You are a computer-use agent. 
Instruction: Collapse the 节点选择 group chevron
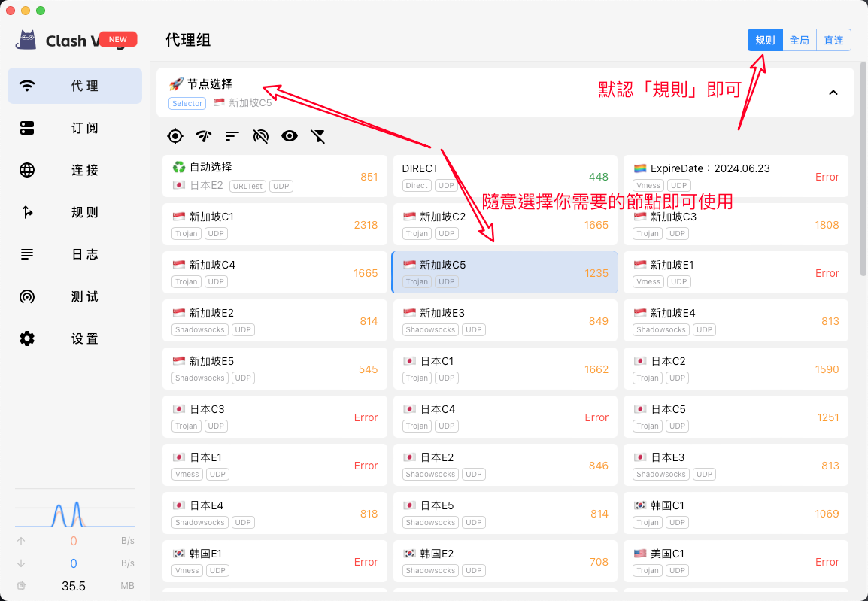[x=833, y=93]
